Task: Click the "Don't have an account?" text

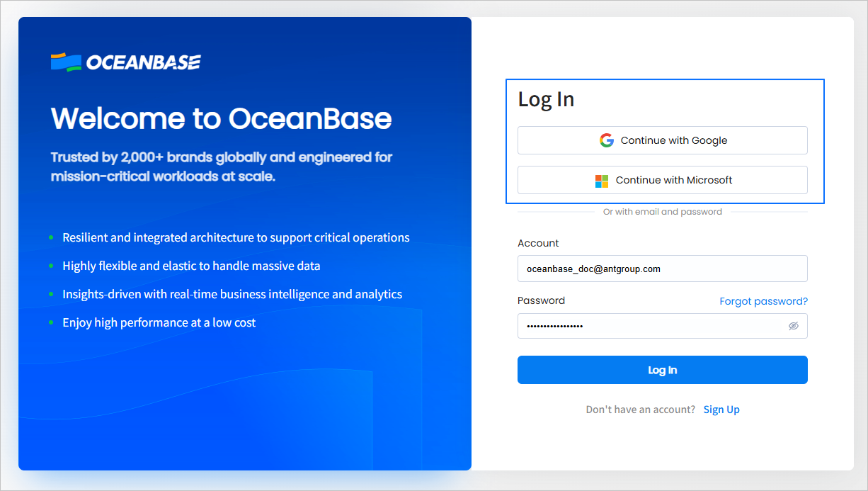Action: pyautogui.click(x=640, y=410)
